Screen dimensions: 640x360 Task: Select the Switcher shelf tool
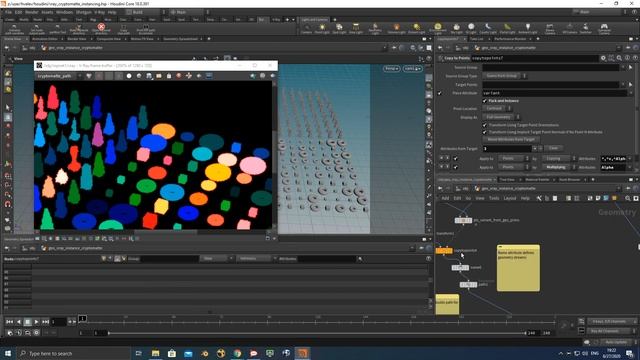pyautogui.click(x=585, y=29)
